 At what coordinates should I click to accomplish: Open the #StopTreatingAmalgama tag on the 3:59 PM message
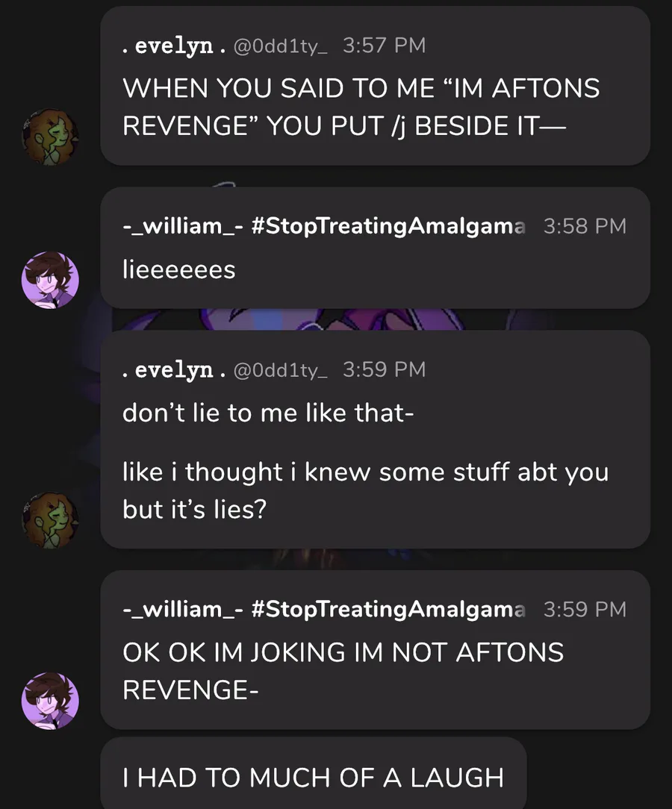[388, 609]
